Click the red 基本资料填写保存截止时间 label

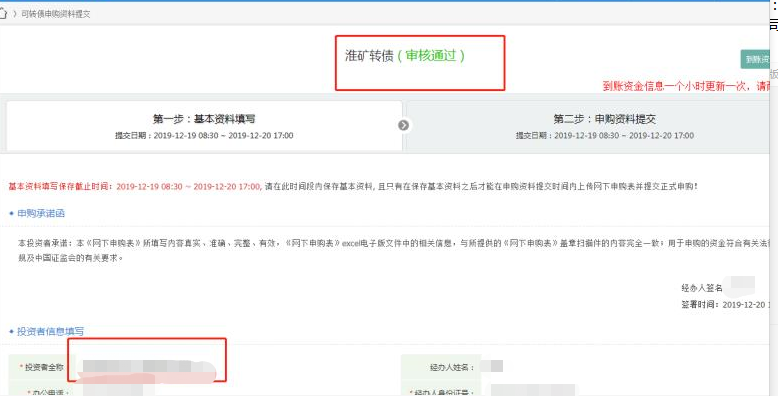[62, 187]
